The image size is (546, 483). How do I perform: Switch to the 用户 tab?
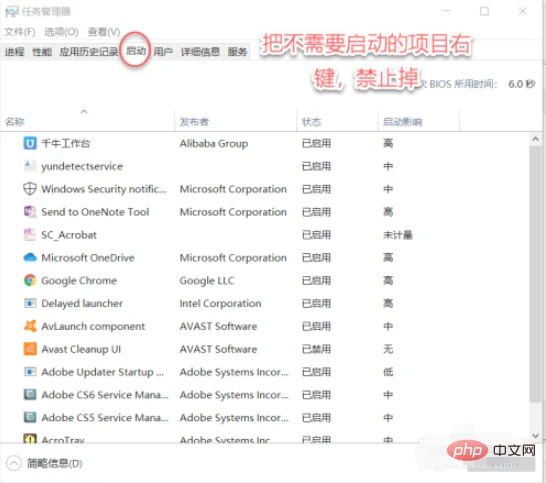tap(163, 52)
